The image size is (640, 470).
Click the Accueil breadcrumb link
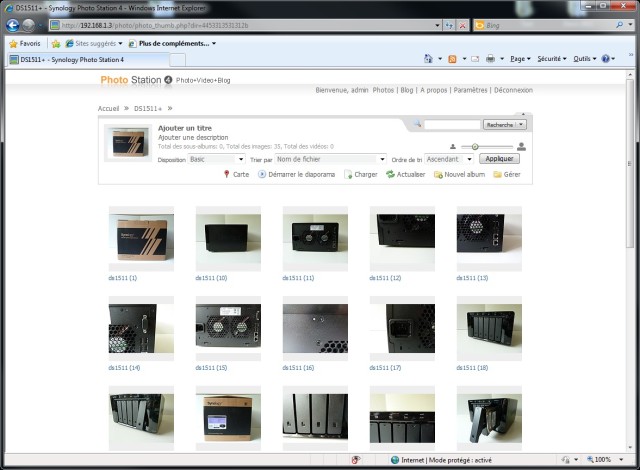pyautogui.click(x=108, y=109)
